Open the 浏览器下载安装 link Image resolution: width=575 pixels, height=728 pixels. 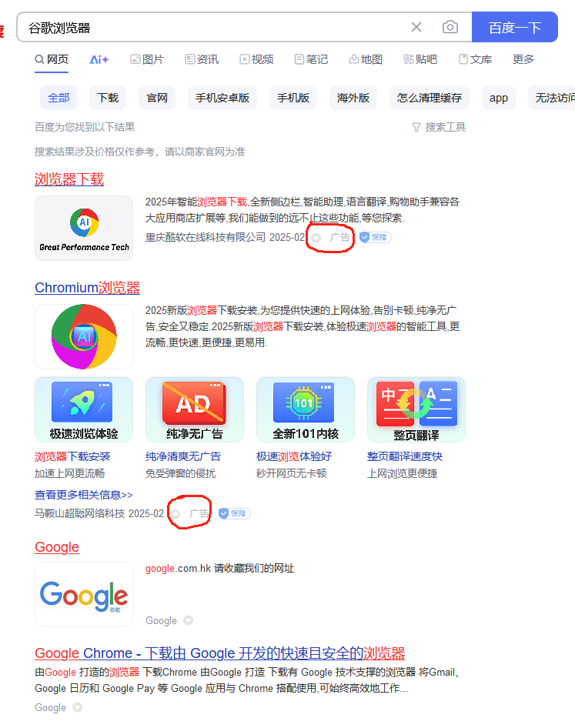[x=72, y=456]
